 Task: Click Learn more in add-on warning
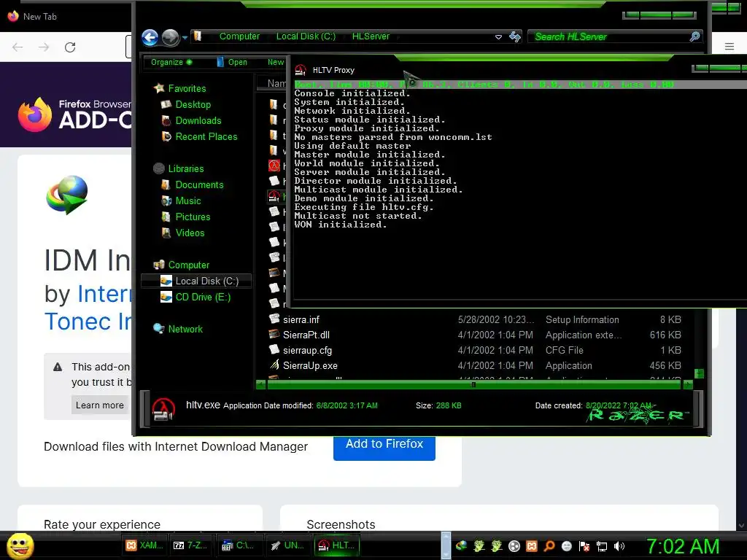(99, 405)
